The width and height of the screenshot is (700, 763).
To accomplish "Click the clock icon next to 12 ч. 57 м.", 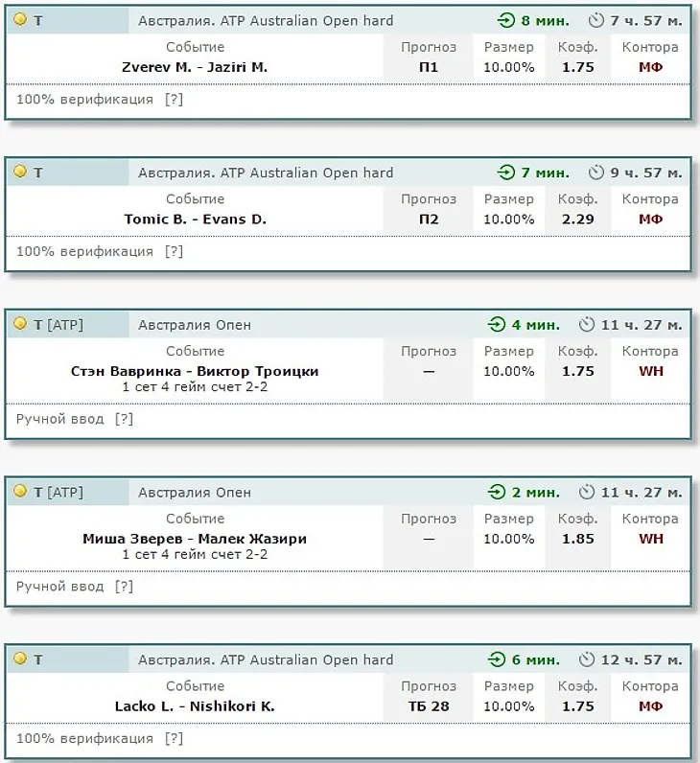I will [587, 659].
